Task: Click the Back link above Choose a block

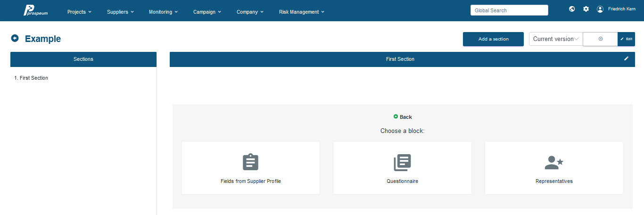Action: [x=403, y=117]
